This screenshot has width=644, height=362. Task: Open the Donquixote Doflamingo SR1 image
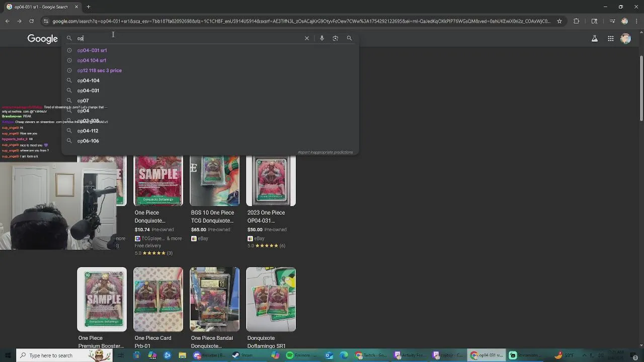point(271,299)
